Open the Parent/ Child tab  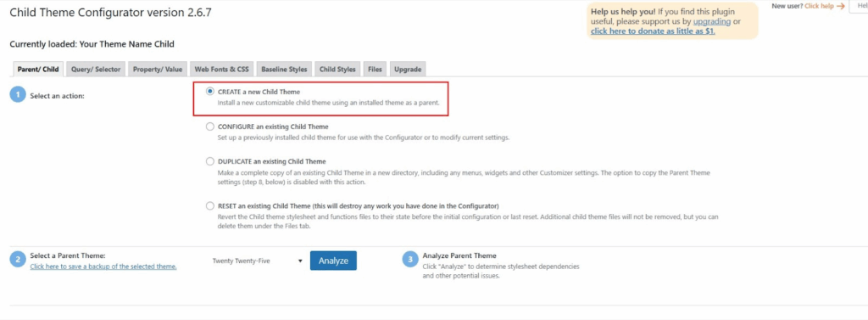pyautogui.click(x=38, y=70)
